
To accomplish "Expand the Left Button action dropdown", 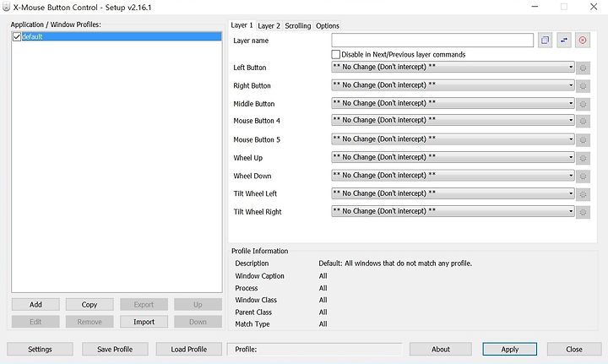I will (x=453, y=67).
